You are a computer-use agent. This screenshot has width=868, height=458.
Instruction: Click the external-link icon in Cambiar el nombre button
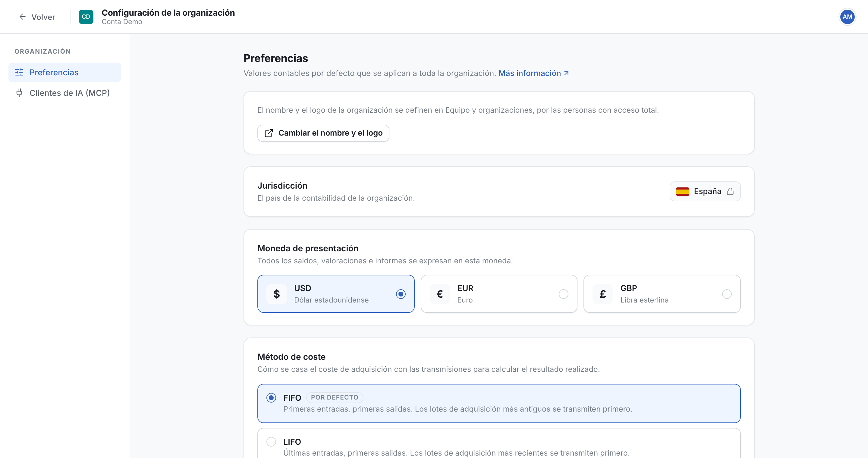(269, 133)
